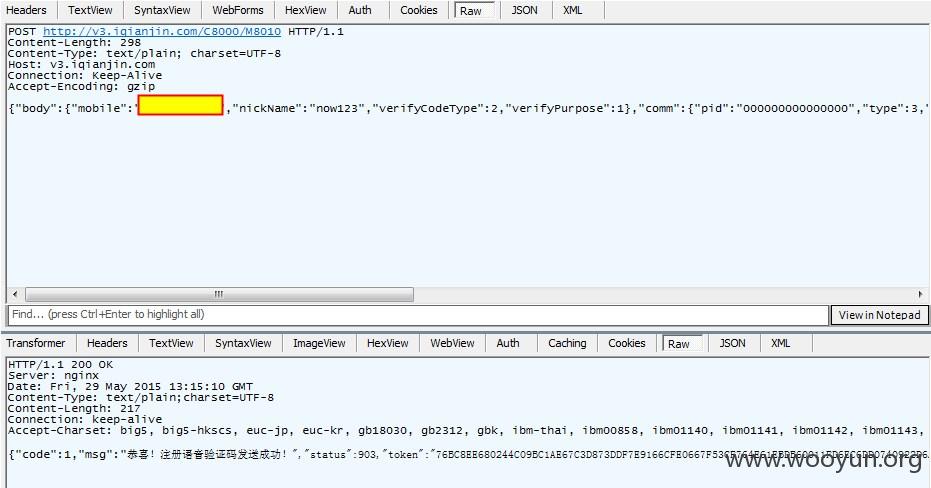
Task: Click the response Date header line
Action: [x=130, y=386]
